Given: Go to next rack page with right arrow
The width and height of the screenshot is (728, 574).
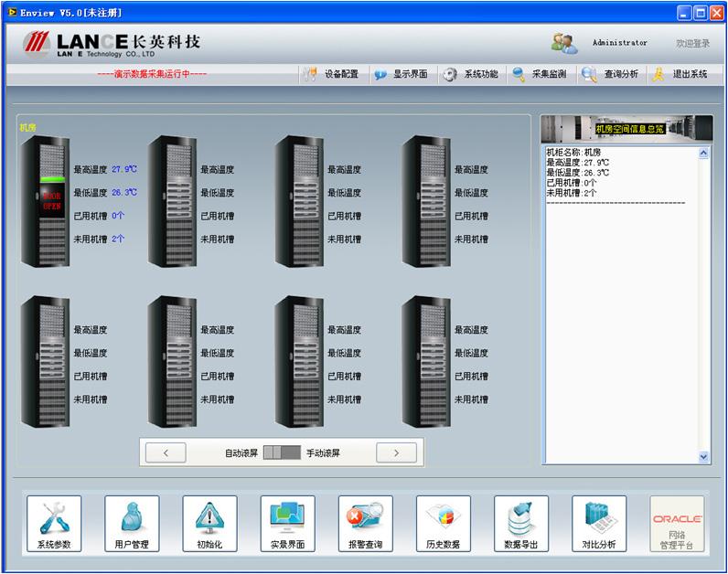Looking at the screenshot, I should (x=396, y=452).
